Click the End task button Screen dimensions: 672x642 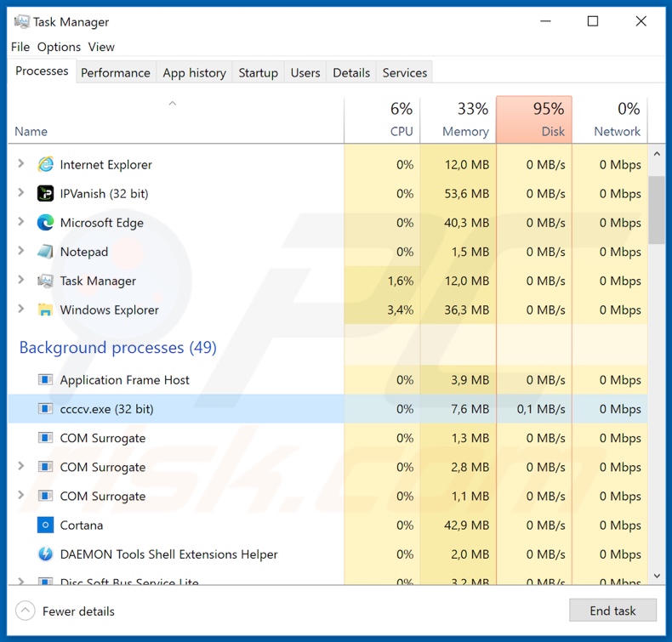612,611
